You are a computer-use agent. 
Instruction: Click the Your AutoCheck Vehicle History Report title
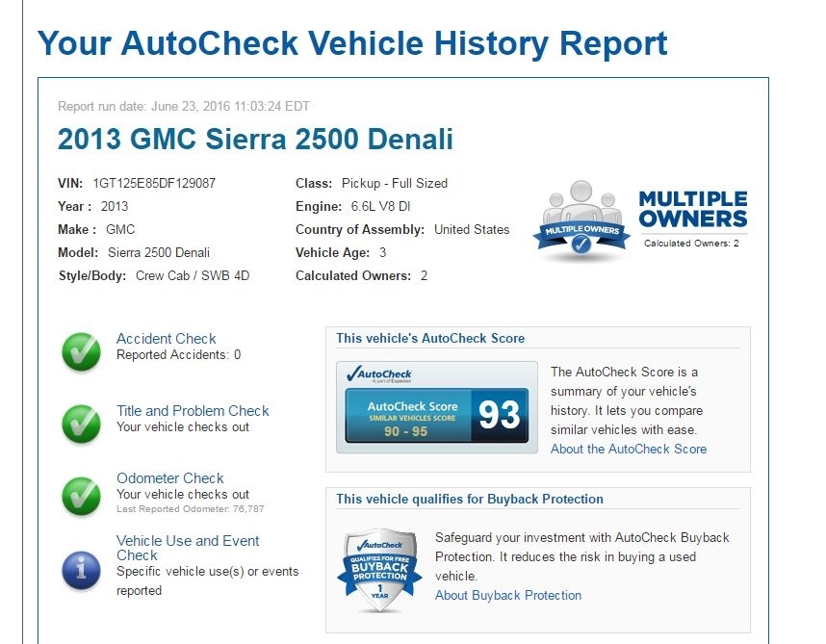[351, 43]
